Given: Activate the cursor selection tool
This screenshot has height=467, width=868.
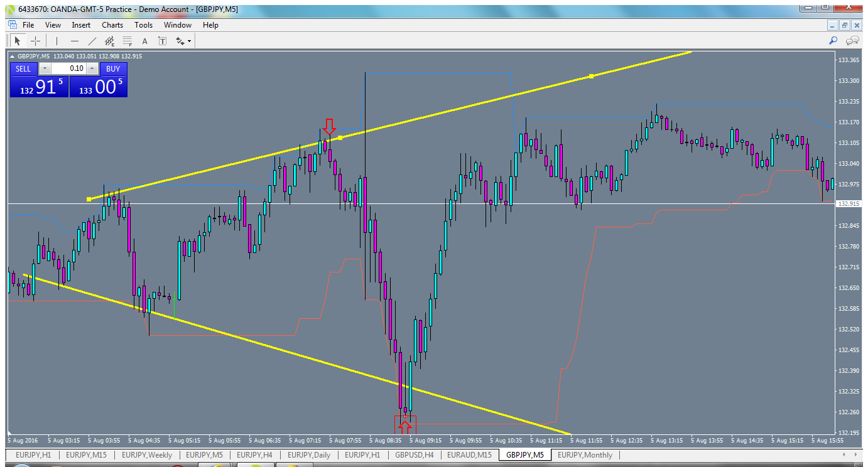Looking at the screenshot, I should tap(17, 40).
